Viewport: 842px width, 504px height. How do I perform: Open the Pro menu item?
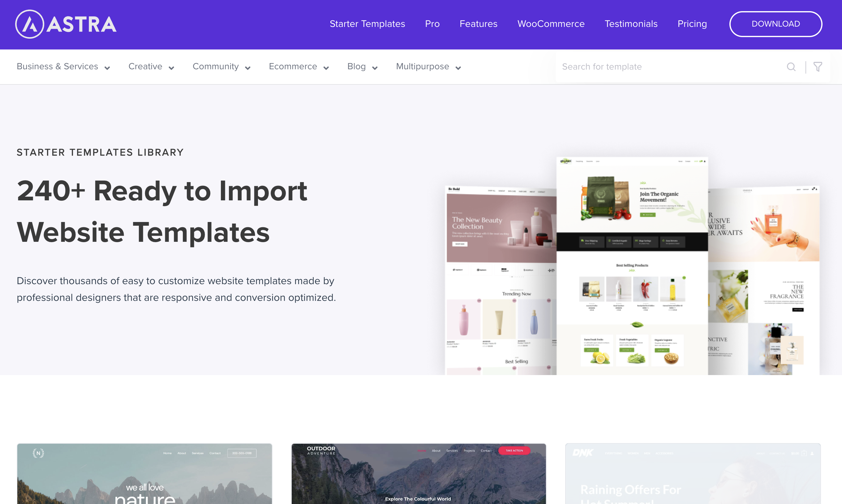click(432, 24)
